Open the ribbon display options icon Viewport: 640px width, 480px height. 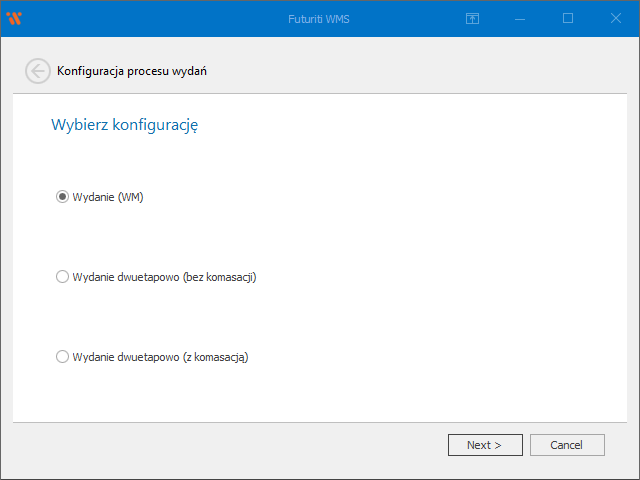point(473,18)
